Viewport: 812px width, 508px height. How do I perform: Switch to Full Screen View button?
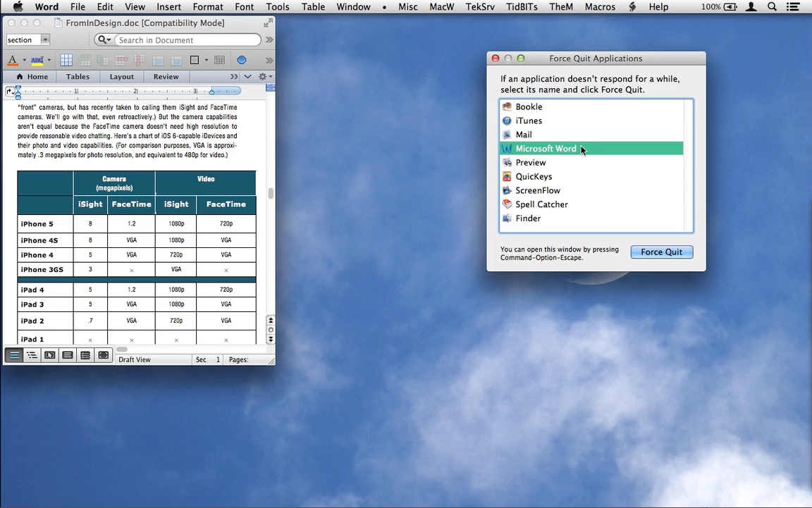[x=104, y=355]
